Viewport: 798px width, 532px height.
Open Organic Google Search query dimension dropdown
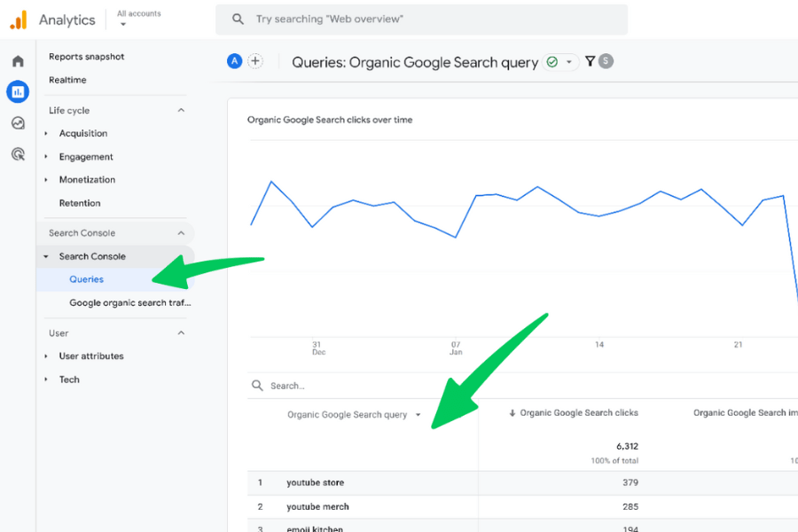click(x=419, y=415)
